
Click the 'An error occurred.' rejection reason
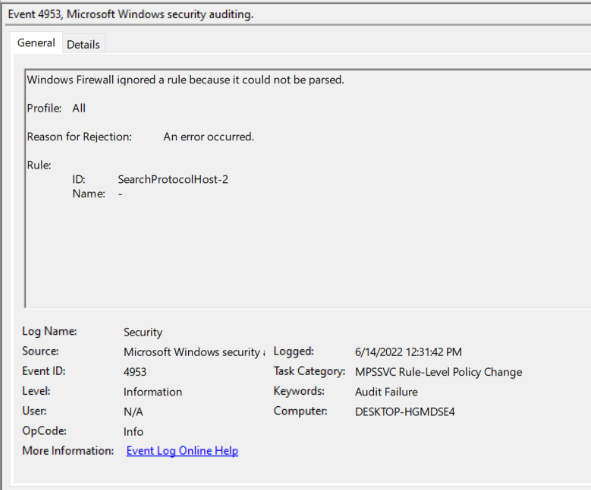(209, 137)
